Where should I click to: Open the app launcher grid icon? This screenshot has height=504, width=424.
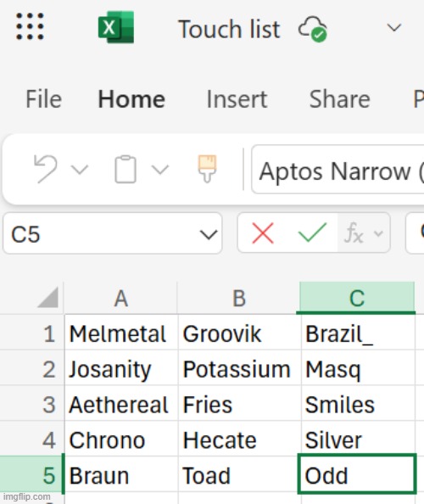coord(30,26)
